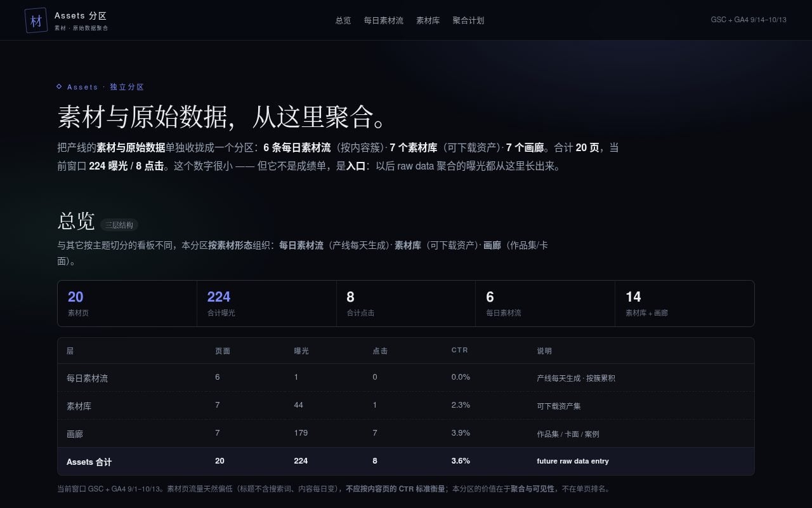Select the 14 素材库 + 画廊 stat card

click(x=684, y=304)
